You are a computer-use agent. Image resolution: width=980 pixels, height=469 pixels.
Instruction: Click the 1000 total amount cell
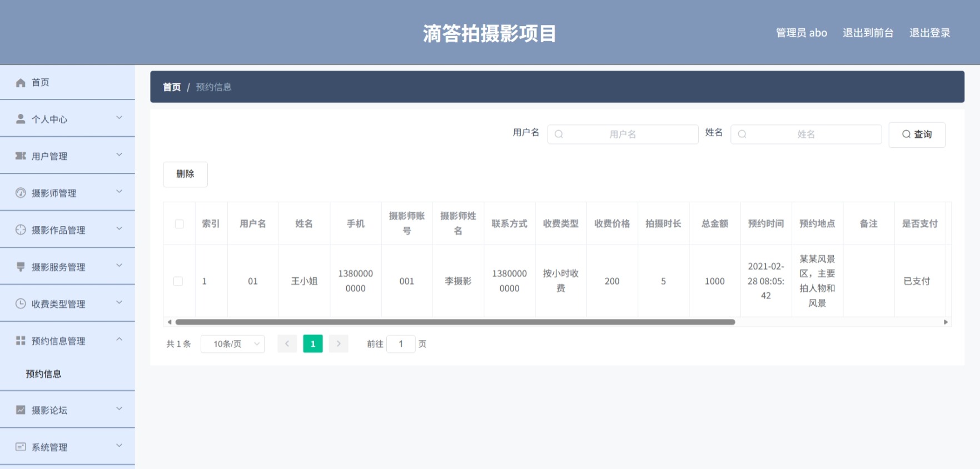[715, 281]
